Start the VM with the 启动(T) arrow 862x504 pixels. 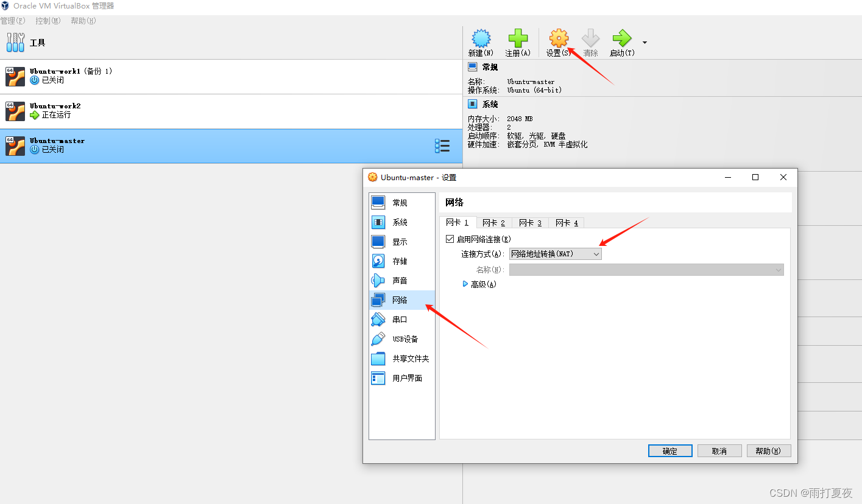click(x=622, y=39)
